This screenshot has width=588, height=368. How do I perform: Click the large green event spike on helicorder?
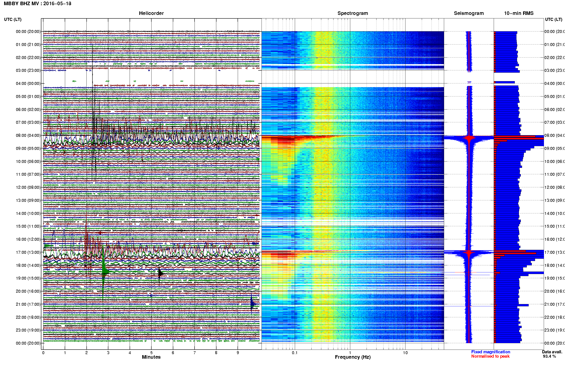[104, 271]
